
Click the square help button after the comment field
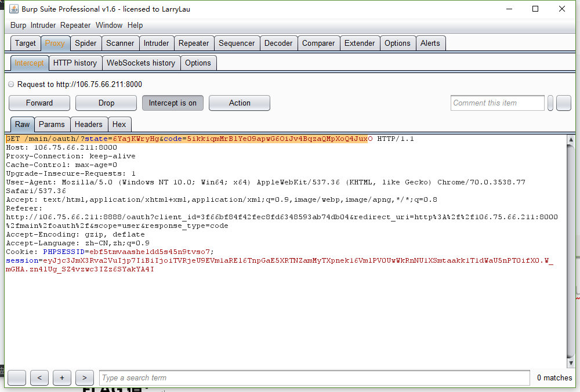[x=564, y=103]
